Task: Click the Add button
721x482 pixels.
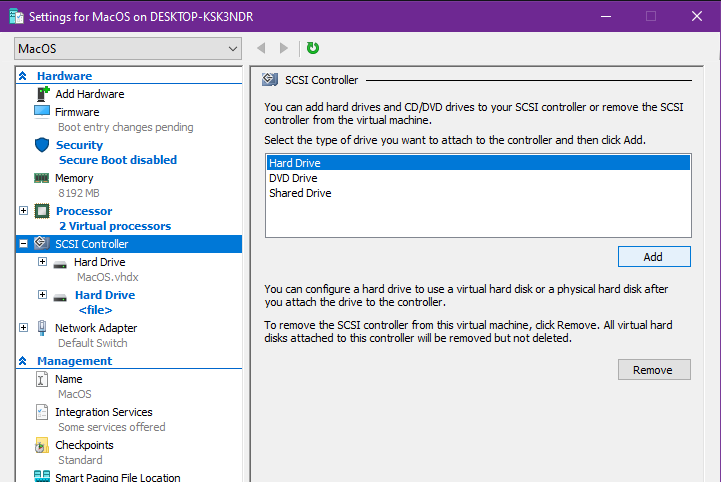Action: pyautogui.click(x=653, y=257)
